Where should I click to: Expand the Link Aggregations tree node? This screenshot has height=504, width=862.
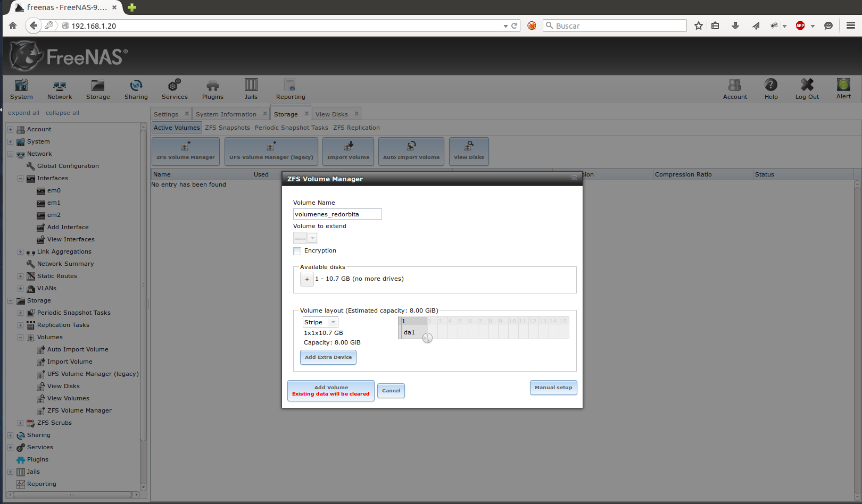[x=20, y=252]
